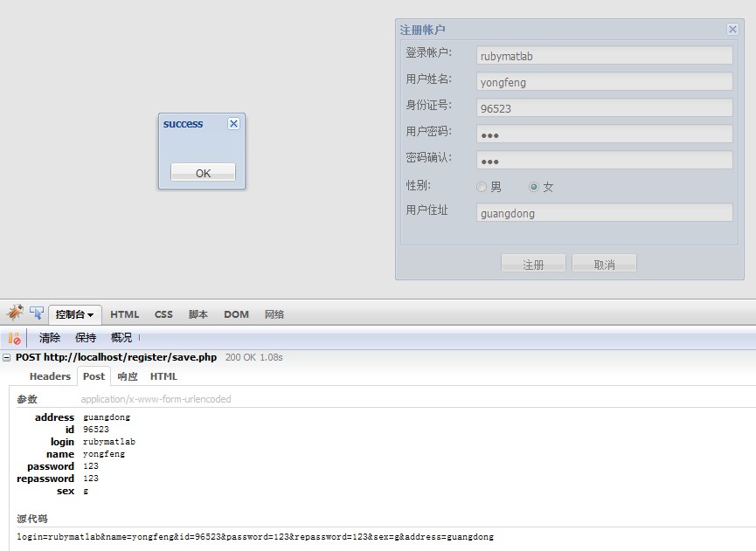Click the 登录帐户 input field
This screenshot has width=756, height=551.
click(x=605, y=56)
